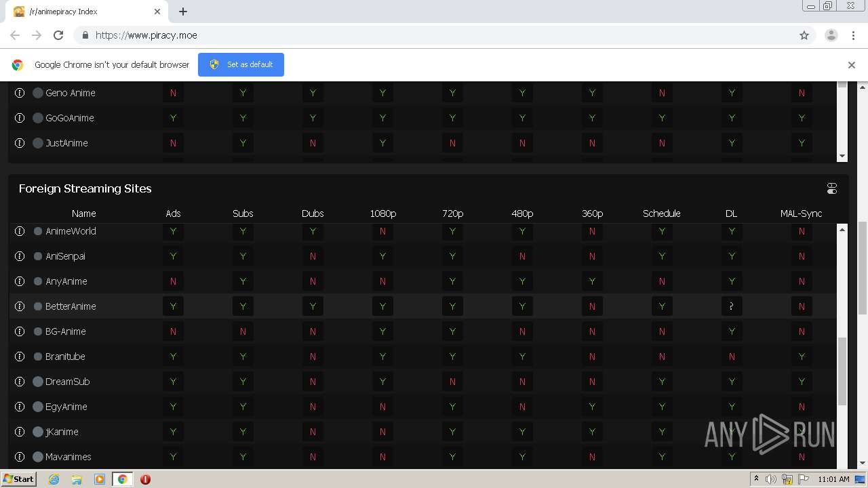This screenshot has height=488, width=868.
Task: Sort table by the Schedule column header
Action: pyautogui.click(x=662, y=213)
